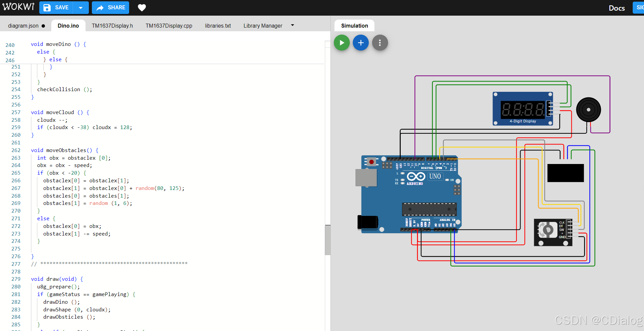
Task: Expand the file tabs dropdown caret
Action: [x=293, y=25]
